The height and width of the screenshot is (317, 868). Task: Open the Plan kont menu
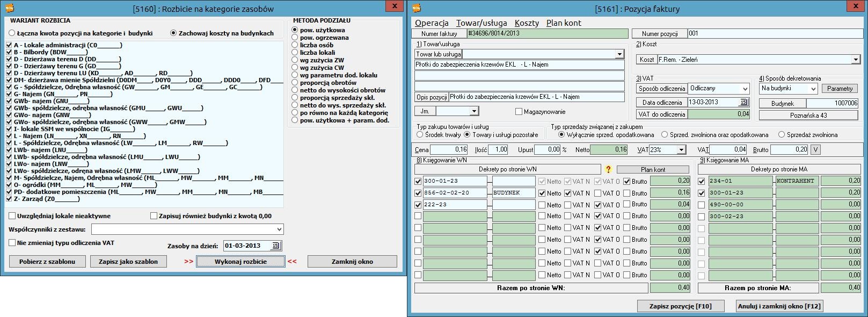click(564, 23)
